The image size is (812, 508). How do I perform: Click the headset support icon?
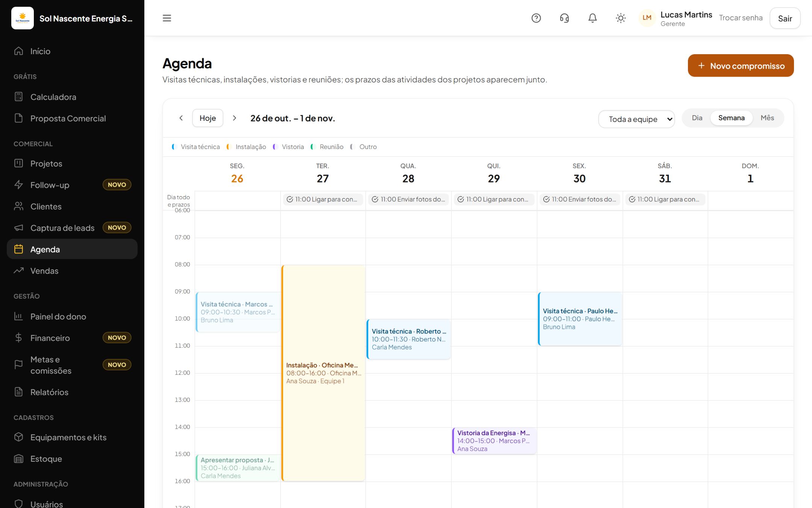pos(564,18)
